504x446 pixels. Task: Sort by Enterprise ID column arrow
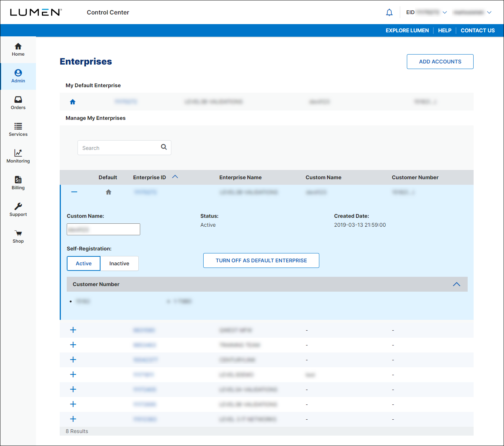click(175, 177)
